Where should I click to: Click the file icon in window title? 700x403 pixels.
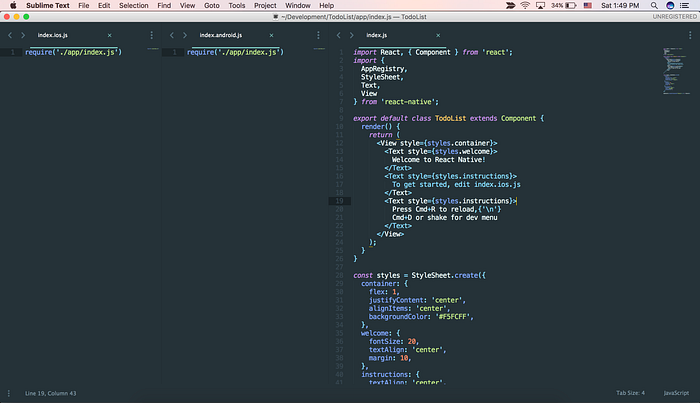tap(275, 17)
